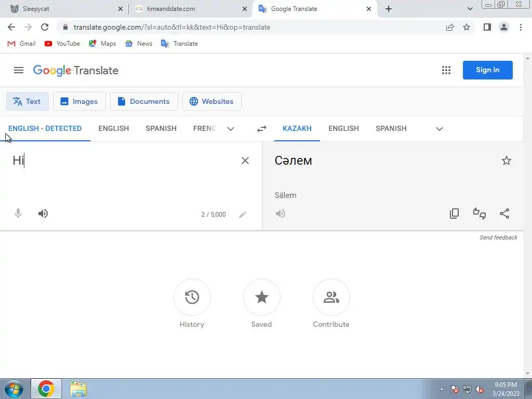Listen to the source text Hi

tap(43, 214)
